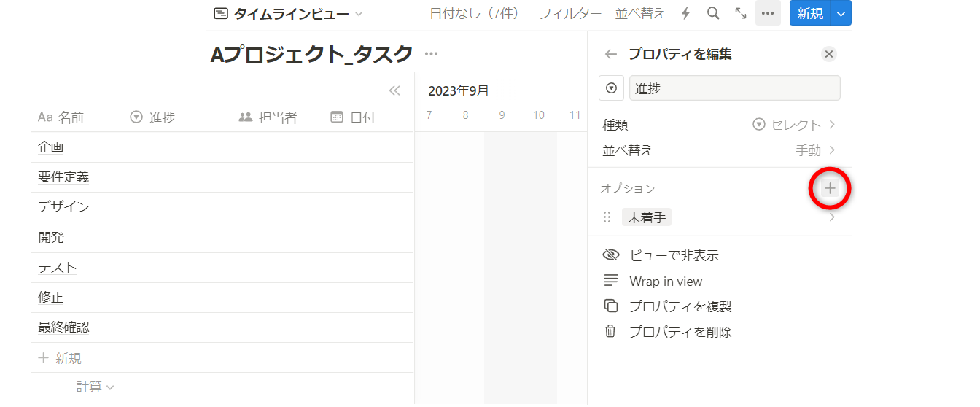Click the プロパティを編集 panel heading

(680, 54)
